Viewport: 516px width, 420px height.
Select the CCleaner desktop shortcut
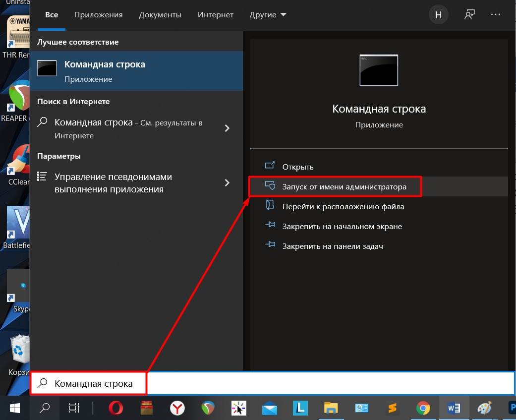18,165
